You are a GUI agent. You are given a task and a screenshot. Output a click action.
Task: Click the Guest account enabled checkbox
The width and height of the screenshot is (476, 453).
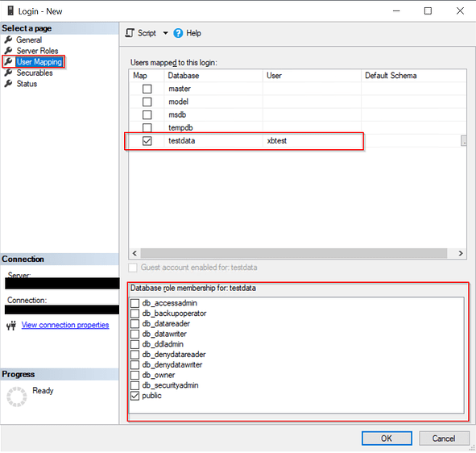(x=133, y=268)
